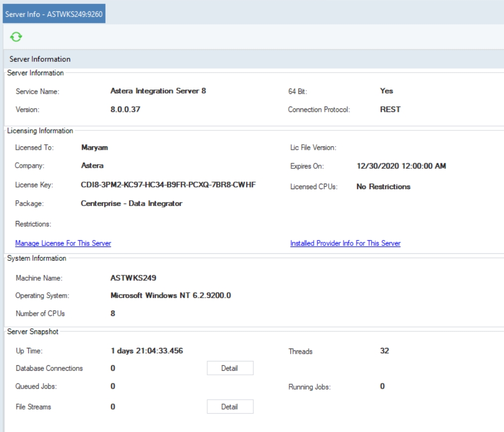Click the green refresh icon
This screenshot has width=504, height=432.
[x=16, y=37]
